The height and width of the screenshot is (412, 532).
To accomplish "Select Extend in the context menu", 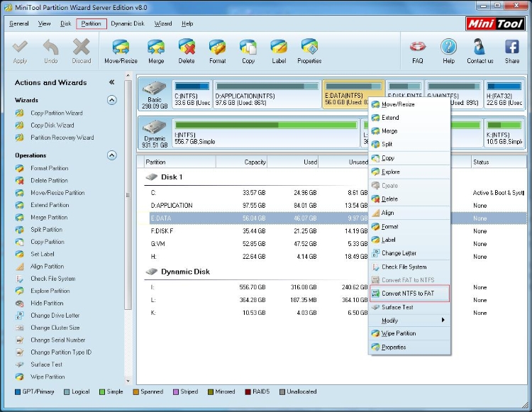I will (x=409, y=118).
